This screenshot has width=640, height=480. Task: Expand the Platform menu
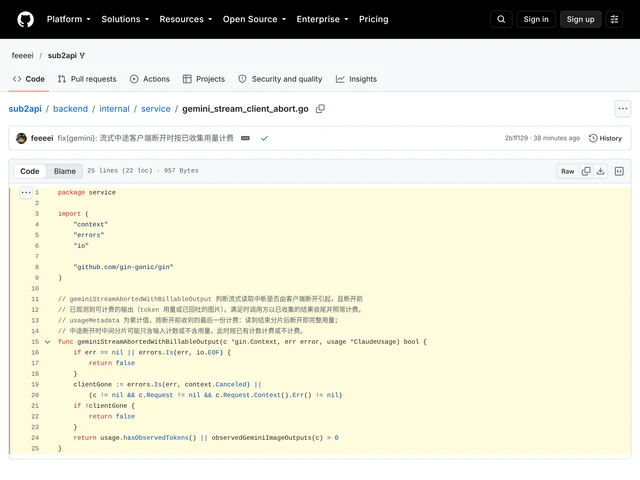coord(69,19)
